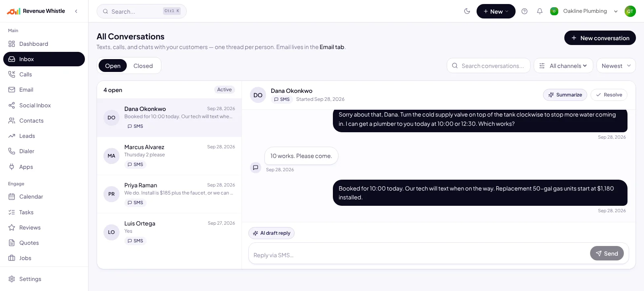
Task: Open the help question mark icon
Action: pyautogui.click(x=524, y=11)
